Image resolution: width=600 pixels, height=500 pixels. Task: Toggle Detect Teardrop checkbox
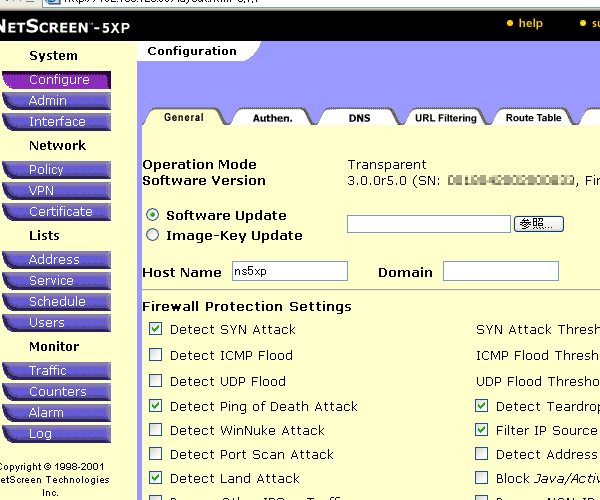(481, 406)
